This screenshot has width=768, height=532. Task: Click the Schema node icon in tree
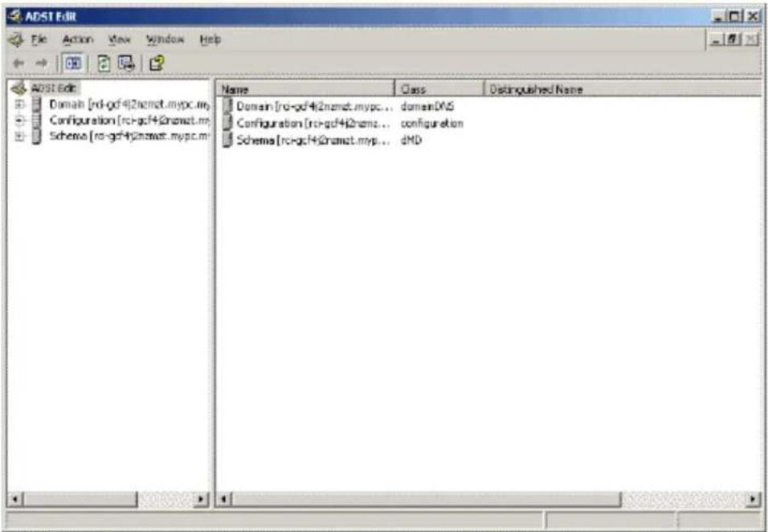[36, 136]
